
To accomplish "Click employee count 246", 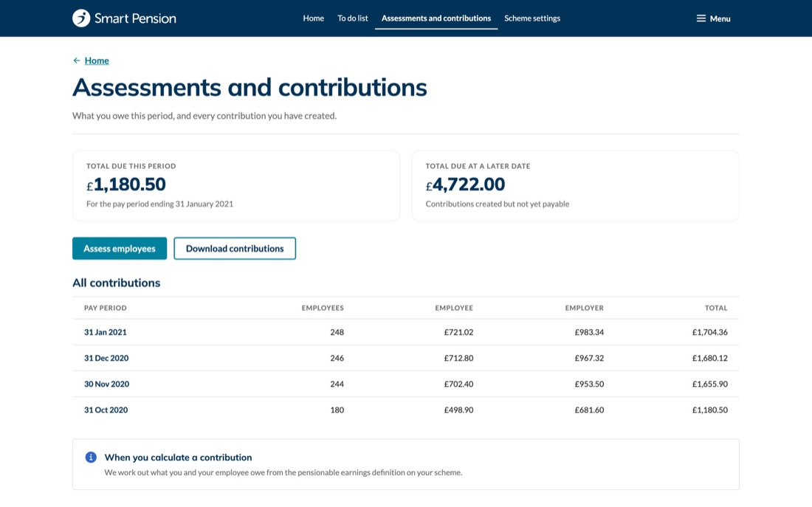I will 337,359.
